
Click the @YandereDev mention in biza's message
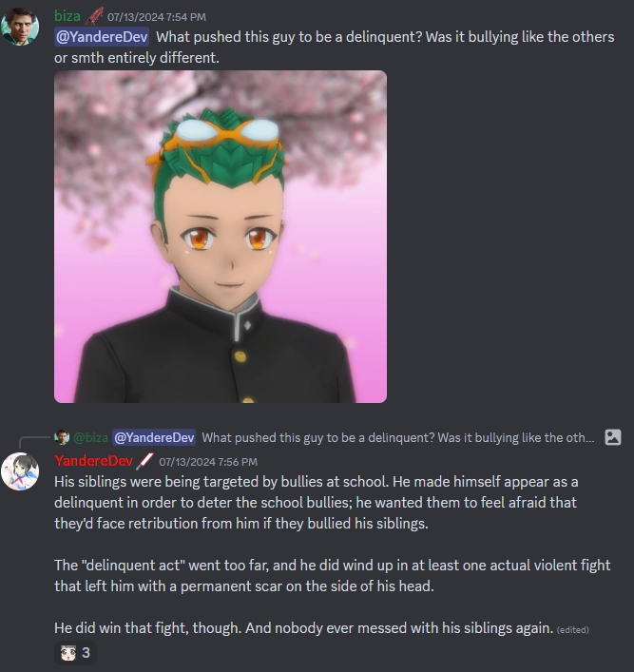coord(102,37)
